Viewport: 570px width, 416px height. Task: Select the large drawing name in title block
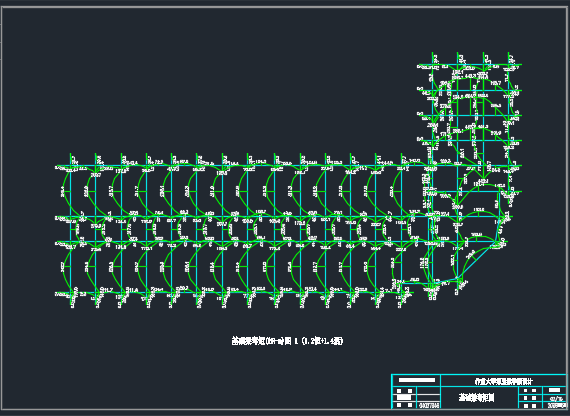[477, 397]
